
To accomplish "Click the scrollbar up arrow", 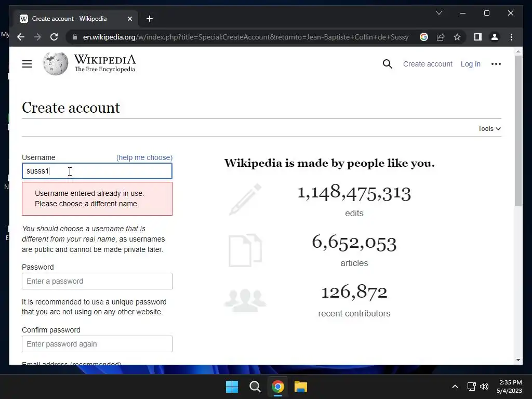I will [518, 52].
